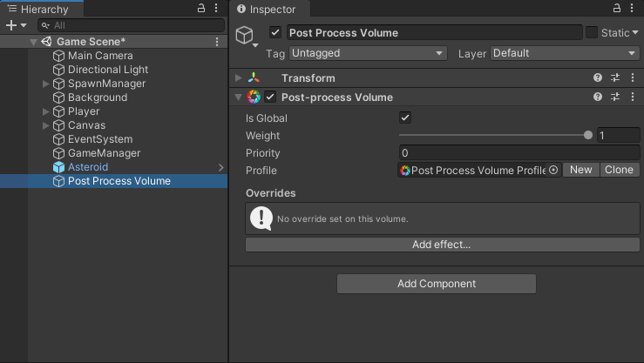Open Game Scene kebab options menu
Screen dimensions: 644x363
click(217, 42)
